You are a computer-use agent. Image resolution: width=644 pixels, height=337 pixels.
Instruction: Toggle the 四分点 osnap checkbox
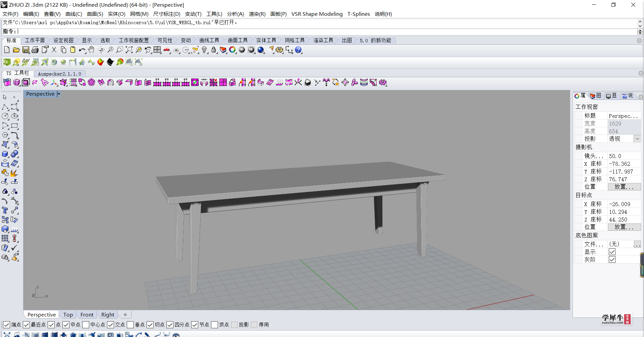pos(170,325)
